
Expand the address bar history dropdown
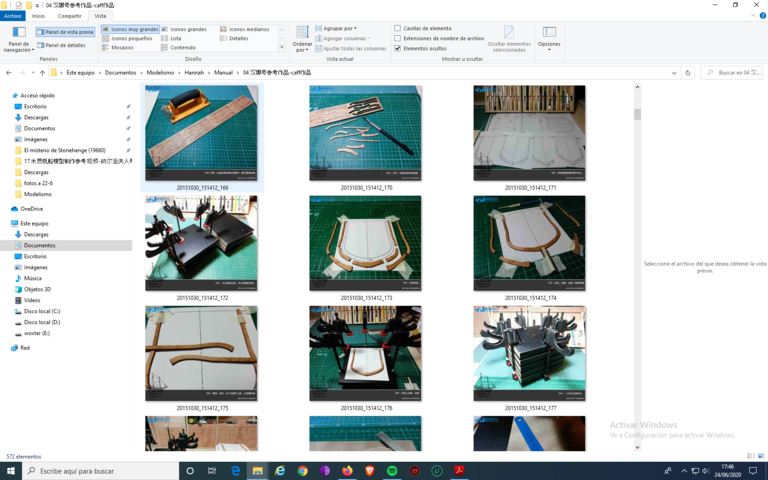(x=674, y=72)
